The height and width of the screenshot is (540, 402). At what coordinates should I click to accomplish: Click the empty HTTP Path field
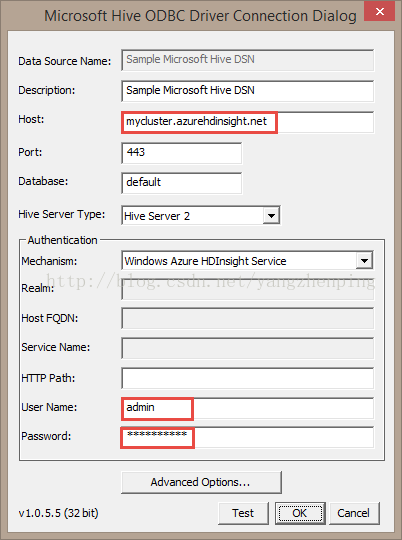click(247, 378)
